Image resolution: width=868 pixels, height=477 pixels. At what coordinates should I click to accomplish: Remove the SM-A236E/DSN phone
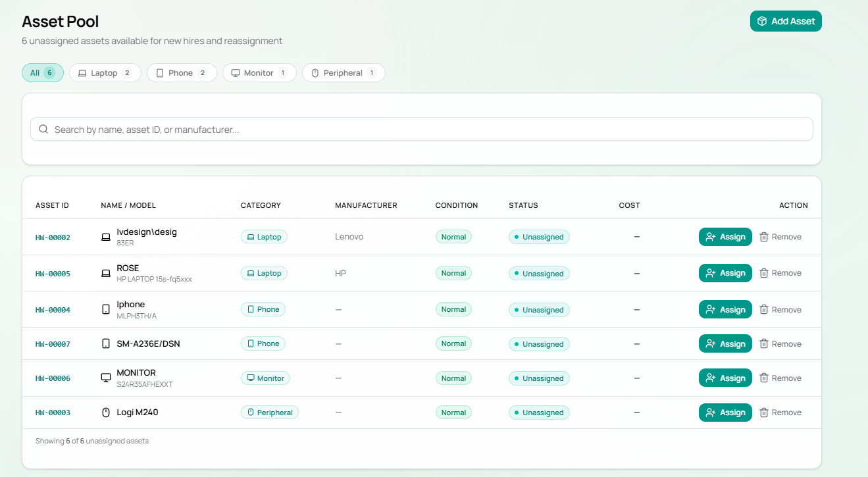[780, 344]
